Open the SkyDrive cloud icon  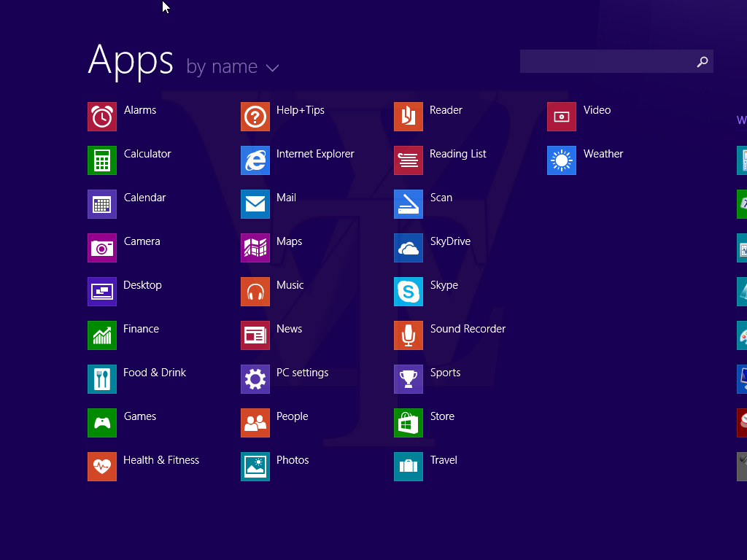tap(409, 248)
